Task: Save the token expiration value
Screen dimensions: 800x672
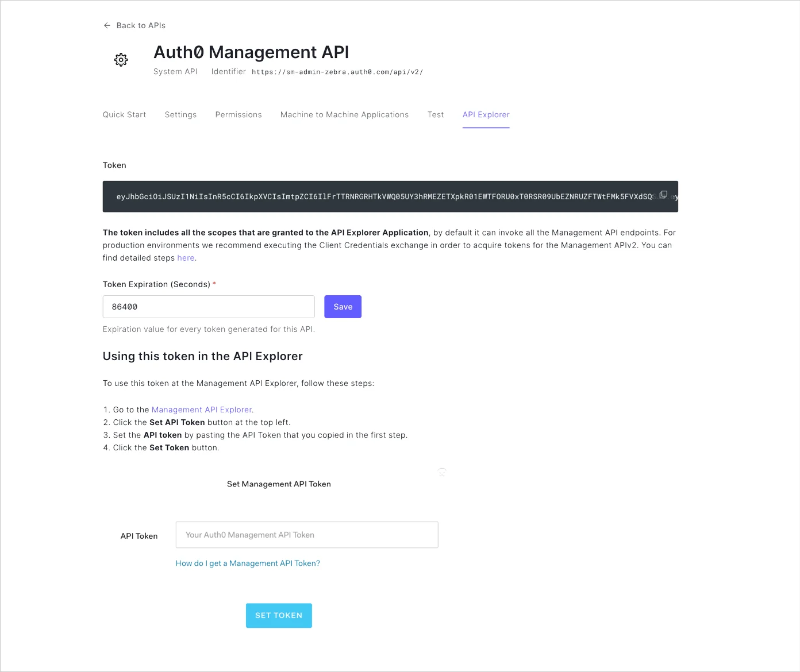Action: click(343, 307)
